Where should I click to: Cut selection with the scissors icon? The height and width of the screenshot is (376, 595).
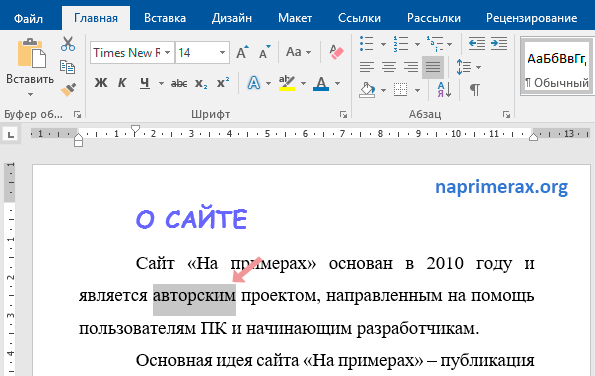click(x=68, y=44)
